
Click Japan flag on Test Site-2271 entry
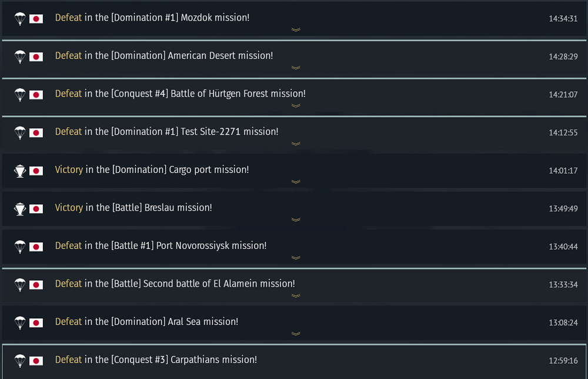36,132
